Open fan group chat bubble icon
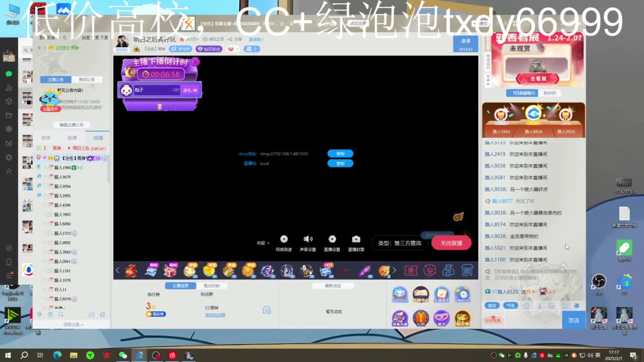 (x=267, y=310)
